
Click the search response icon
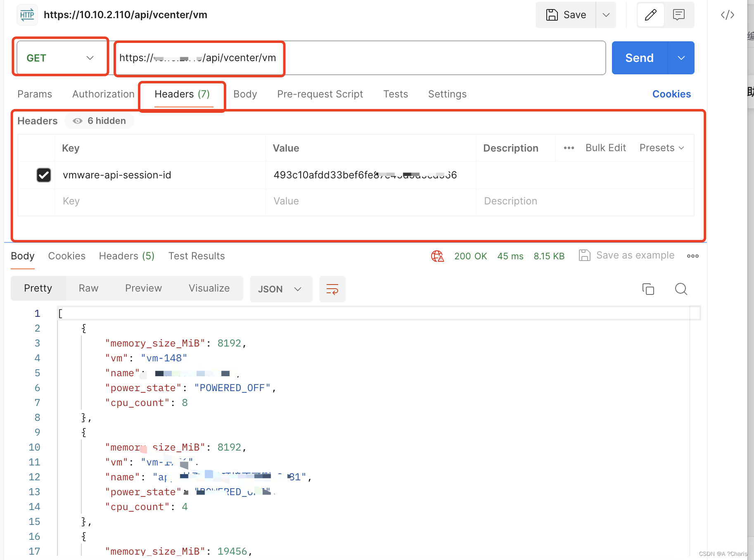681,289
